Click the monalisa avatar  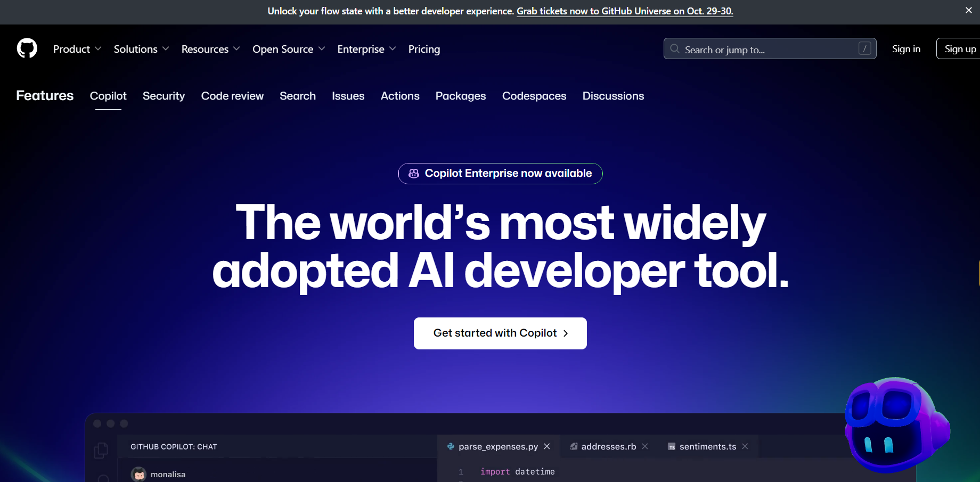[x=139, y=474]
